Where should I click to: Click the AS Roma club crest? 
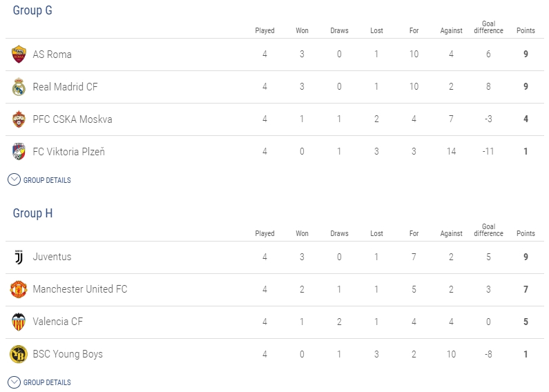pos(19,55)
